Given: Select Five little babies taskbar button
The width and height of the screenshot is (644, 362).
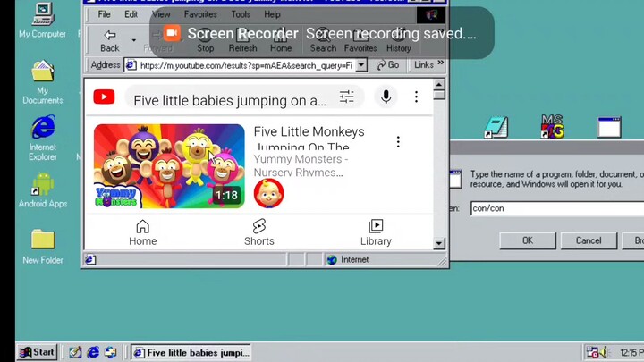Looking at the screenshot, I should 191,352.
